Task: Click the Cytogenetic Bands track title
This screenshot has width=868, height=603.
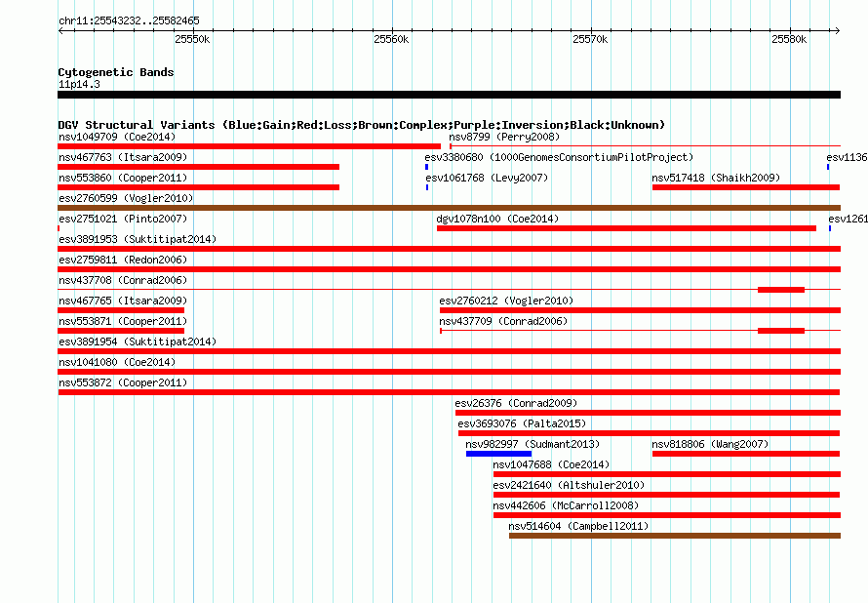Action: coord(116,72)
